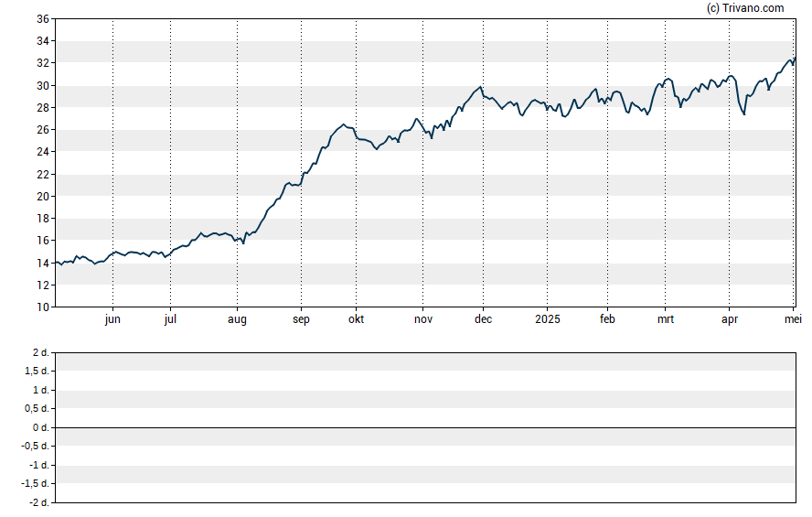The height and width of the screenshot is (517, 812).
Task: Click the 'mei' month label
Action: [793, 319]
